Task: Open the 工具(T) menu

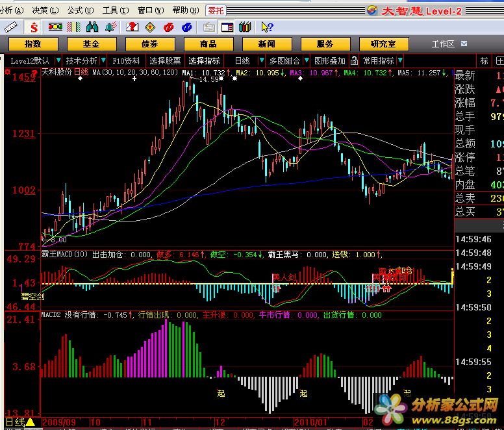Action: (x=116, y=10)
